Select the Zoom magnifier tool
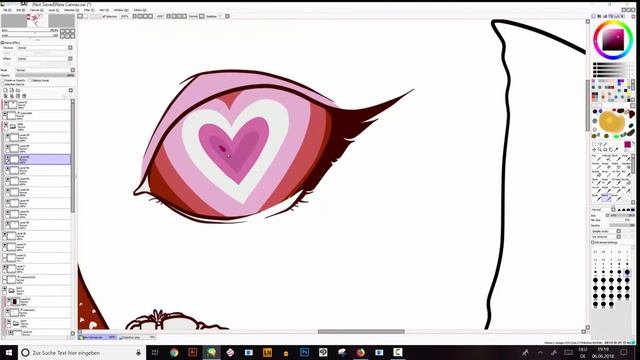This screenshot has height=360, width=640. click(600, 150)
